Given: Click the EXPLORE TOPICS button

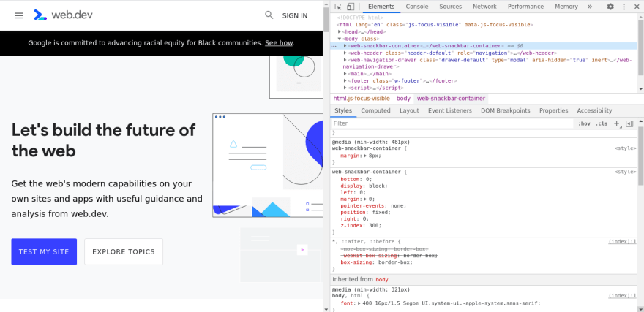Looking at the screenshot, I should [124, 252].
